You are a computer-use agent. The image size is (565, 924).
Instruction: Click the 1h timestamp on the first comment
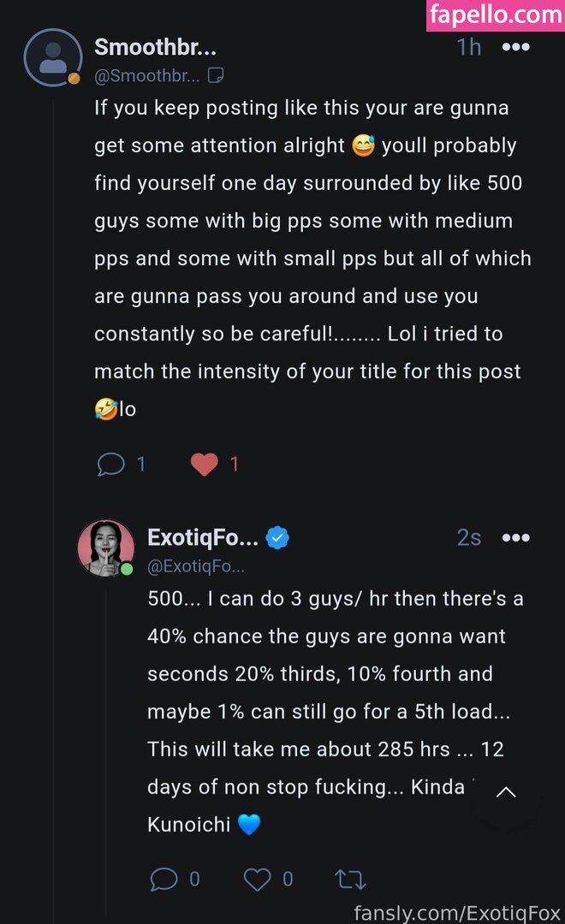(469, 47)
